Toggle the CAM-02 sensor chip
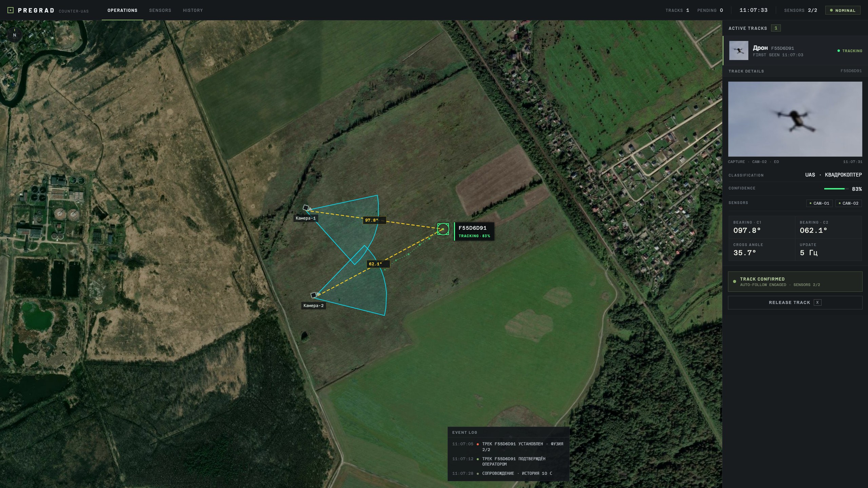The width and height of the screenshot is (868, 488). coord(849,203)
